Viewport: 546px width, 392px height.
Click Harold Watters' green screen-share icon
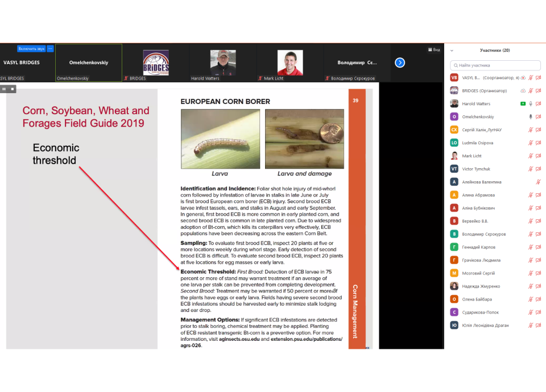point(523,104)
